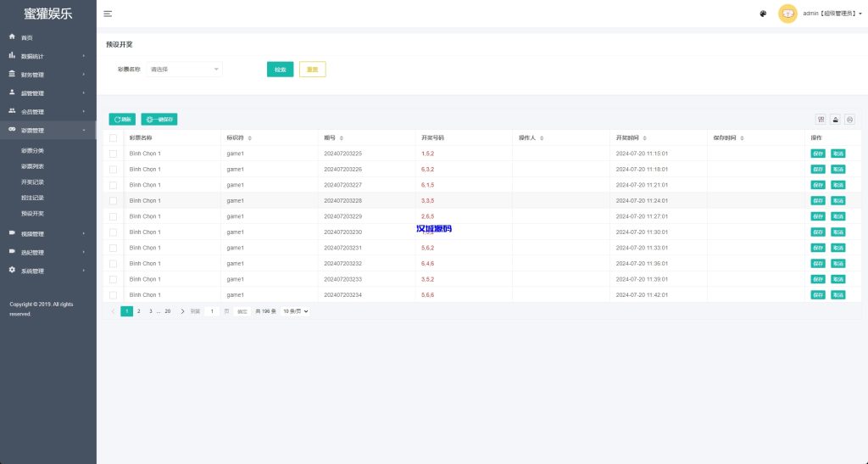Click the page number jump input field
Image resolution: width=868 pixels, height=464 pixels.
[x=213, y=311]
